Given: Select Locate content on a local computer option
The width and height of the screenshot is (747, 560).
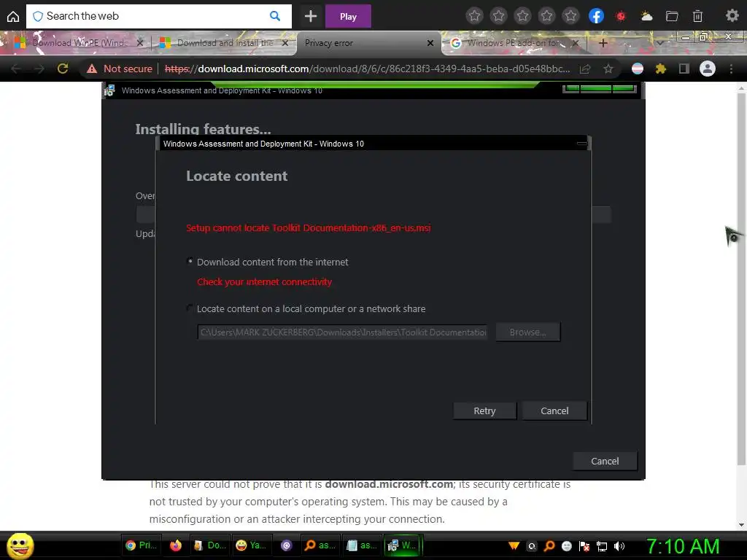Looking at the screenshot, I should point(190,308).
